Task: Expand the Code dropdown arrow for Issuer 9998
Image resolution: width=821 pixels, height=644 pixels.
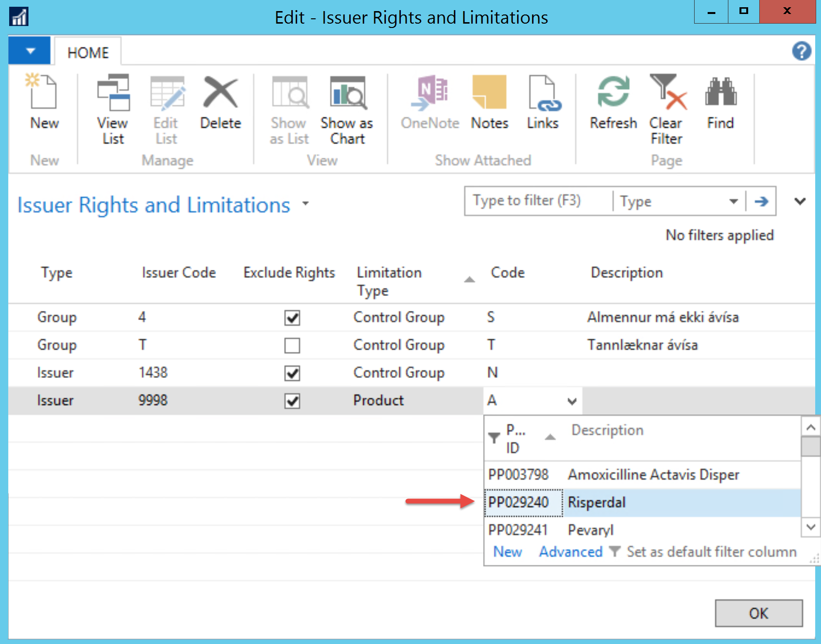Action: click(x=572, y=401)
